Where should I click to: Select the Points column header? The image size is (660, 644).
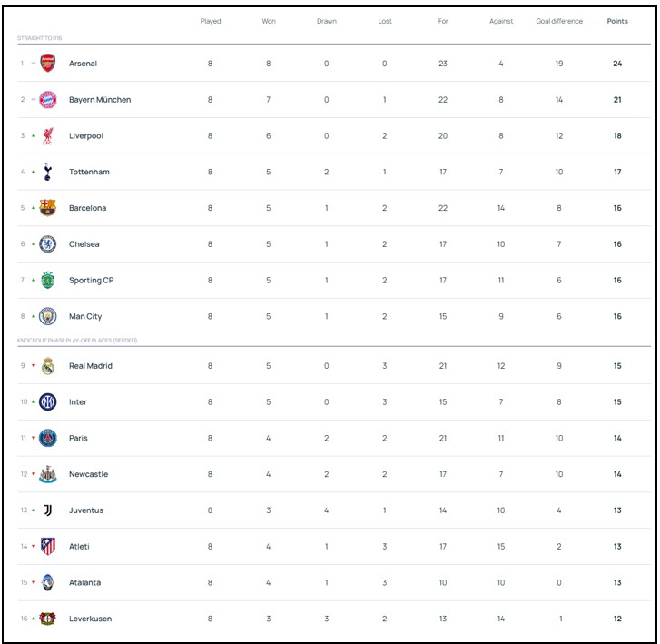pyautogui.click(x=617, y=21)
